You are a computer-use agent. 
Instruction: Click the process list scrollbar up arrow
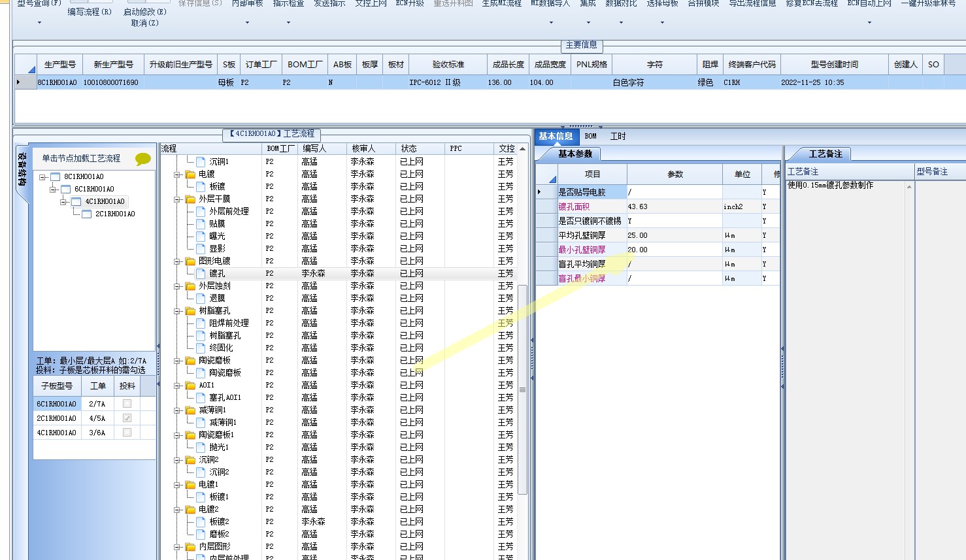pyautogui.click(x=522, y=149)
